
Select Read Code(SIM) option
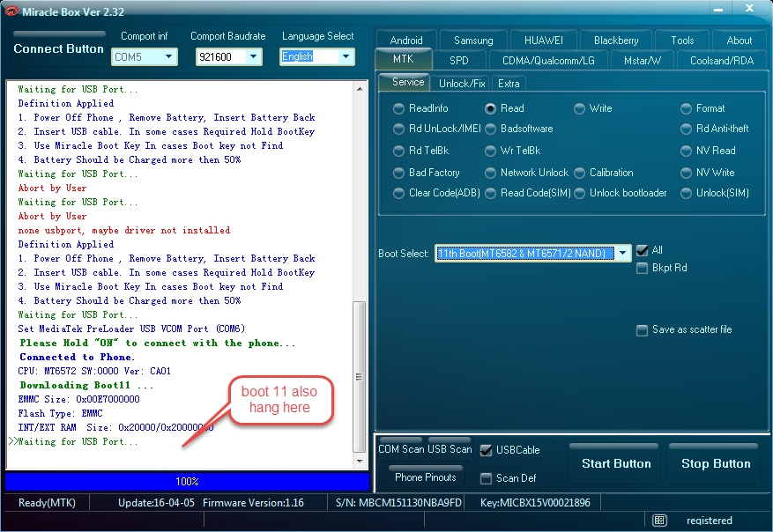tap(491, 193)
